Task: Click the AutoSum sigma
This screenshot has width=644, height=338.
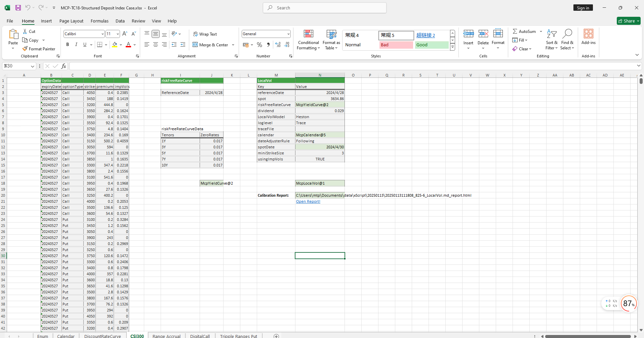Action: [515, 31]
